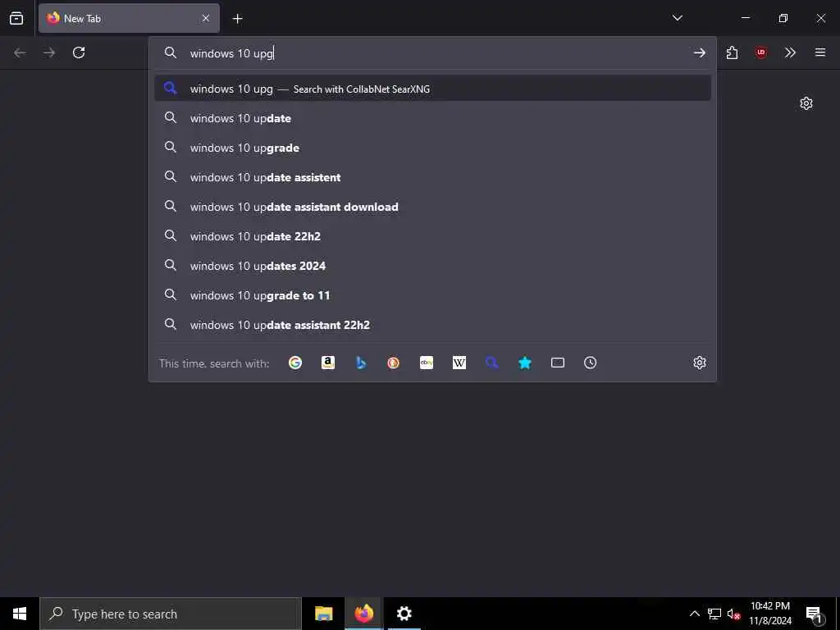The image size is (840, 630).
Task: Search with DuckDuckGo engine icon
Action: [x=393, y=363]
